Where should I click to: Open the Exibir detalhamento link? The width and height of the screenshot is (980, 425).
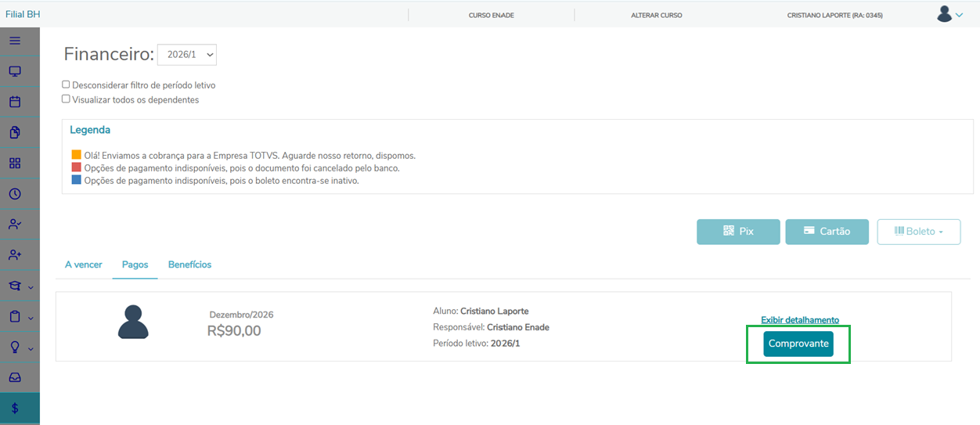pos(800,320)
